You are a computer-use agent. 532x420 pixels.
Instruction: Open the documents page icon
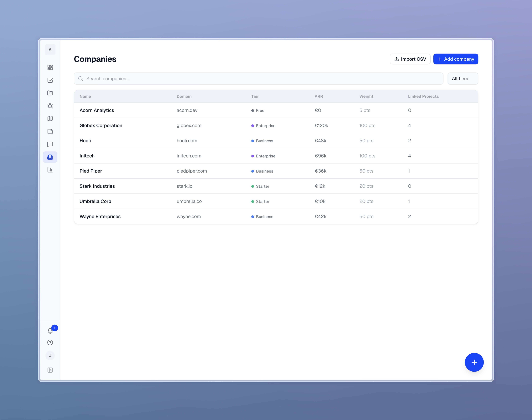pos(50,131)
